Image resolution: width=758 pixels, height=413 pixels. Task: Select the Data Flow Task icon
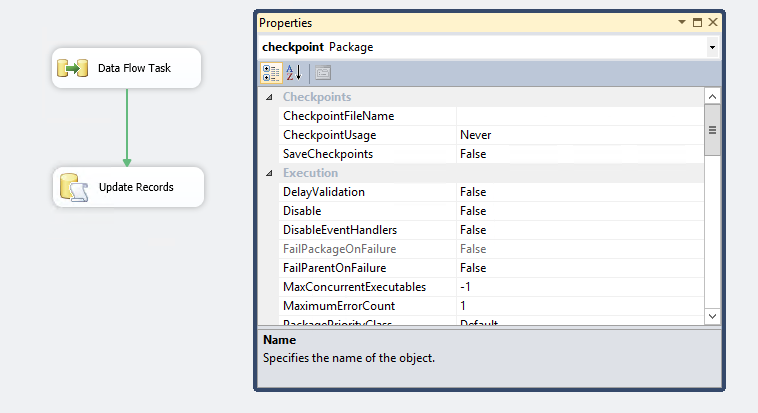[73, 68]
